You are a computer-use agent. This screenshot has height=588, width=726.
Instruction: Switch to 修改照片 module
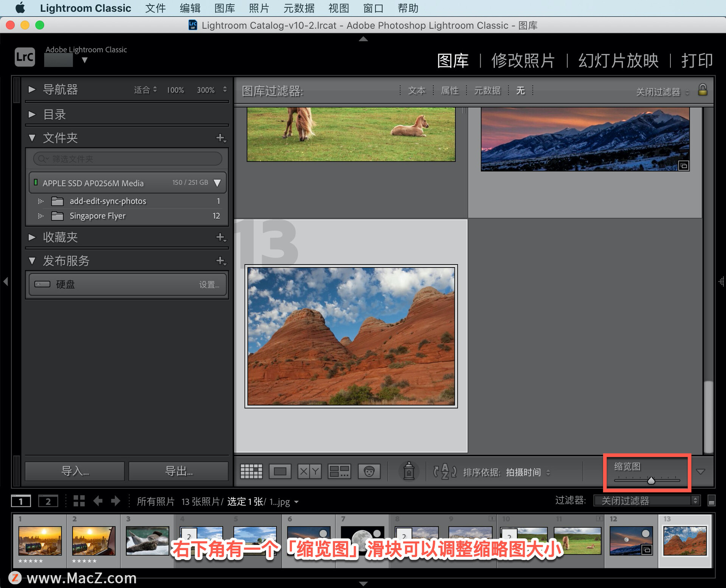[x=523, y=60]
